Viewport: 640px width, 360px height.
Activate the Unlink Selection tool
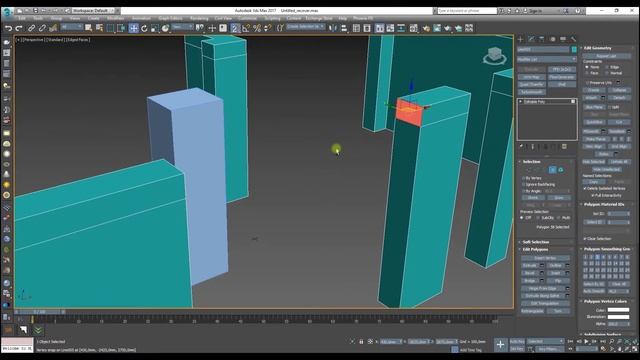(x=42, y=28)
